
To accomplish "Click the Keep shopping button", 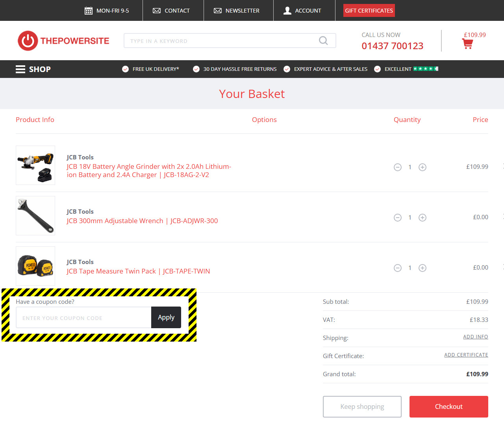I will pos(362,407).
